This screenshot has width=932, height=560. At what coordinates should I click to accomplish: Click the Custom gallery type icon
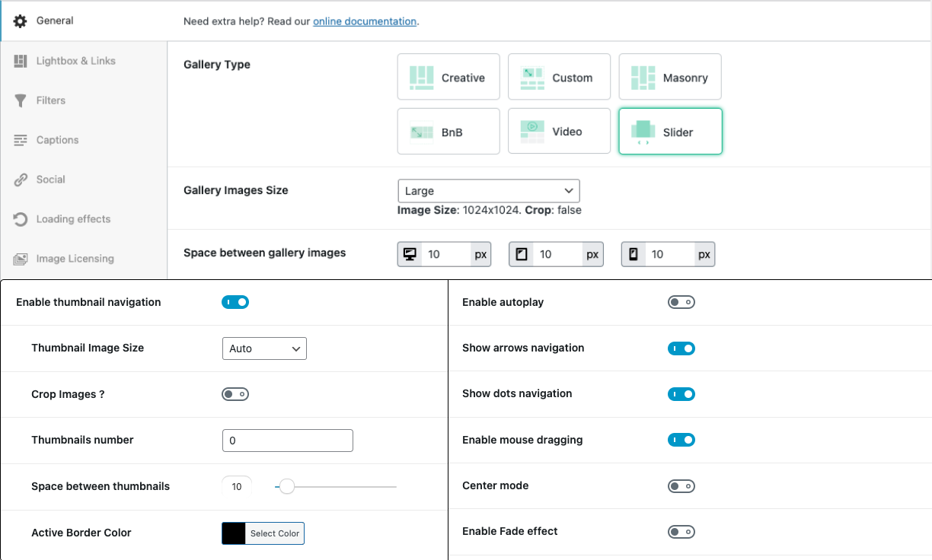tap(532, 78)
